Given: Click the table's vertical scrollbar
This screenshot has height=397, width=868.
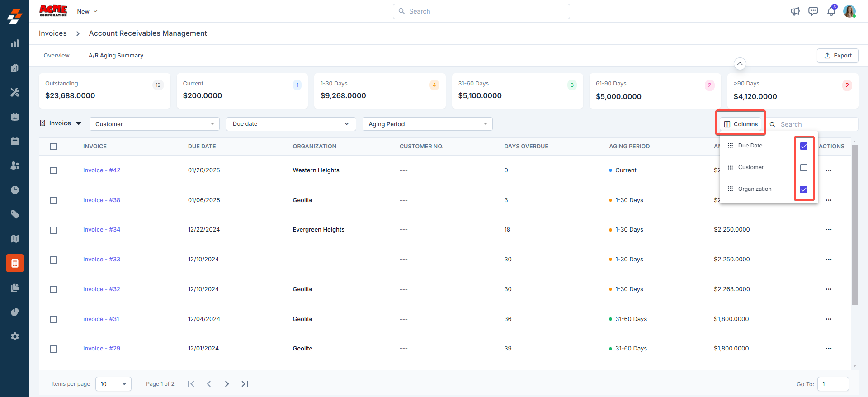Looking at the screenshot, I should (854, 226).
